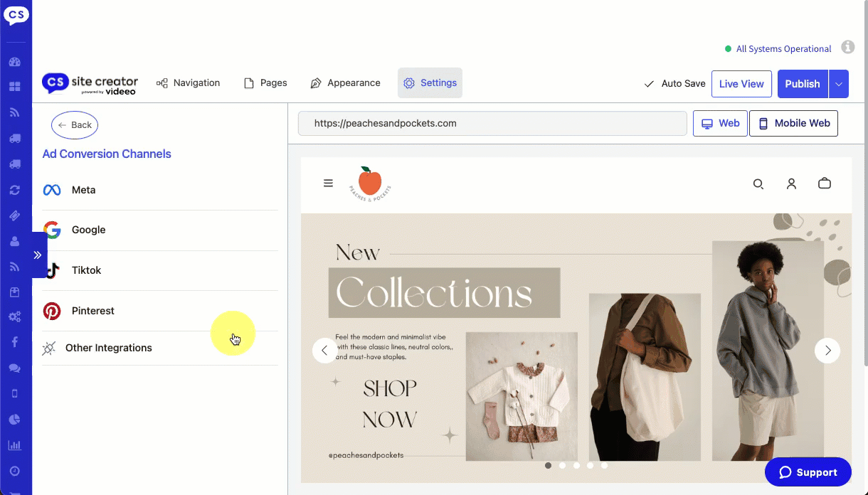Image resolution: width=868 pixels, height=495 pixels.
Task: Click the Back button
Action: coord(75,125)
